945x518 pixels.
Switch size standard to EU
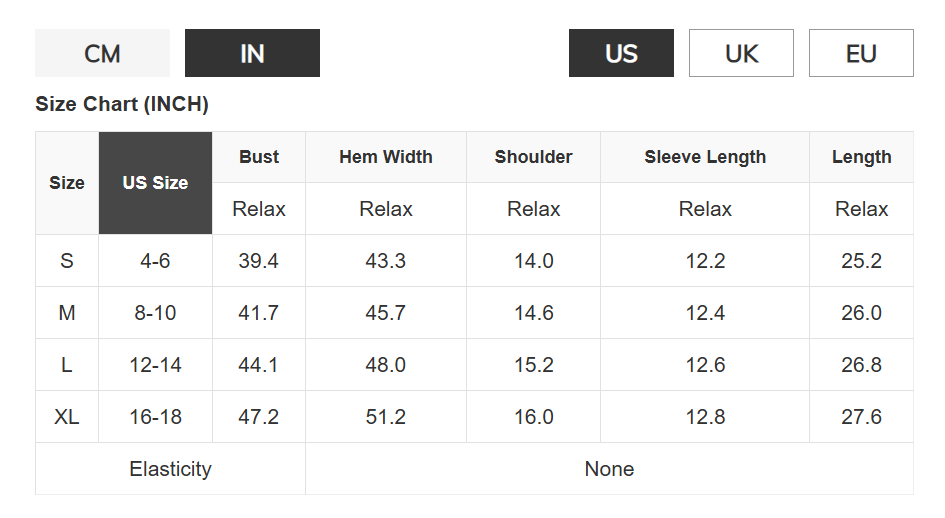[x=861, y=53]
